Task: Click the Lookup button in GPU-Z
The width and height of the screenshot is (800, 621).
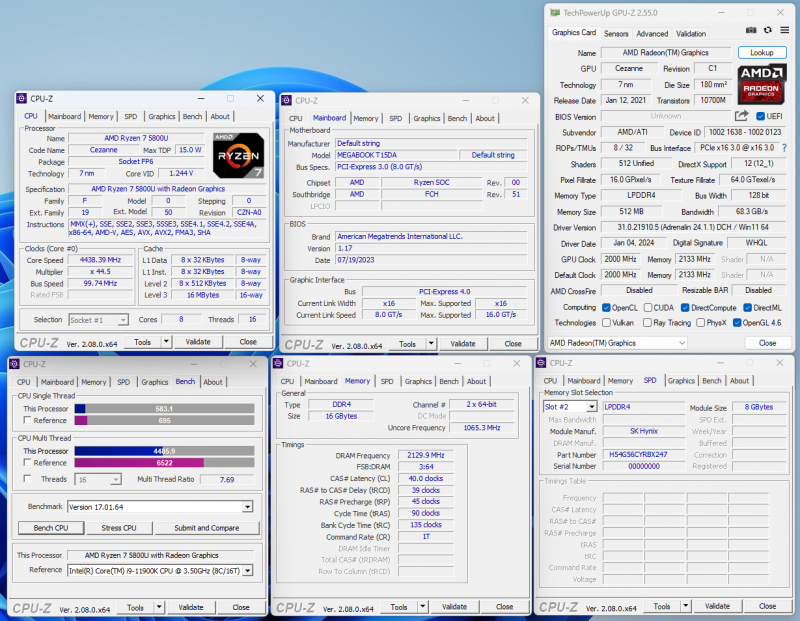Action: tap(761, 52)
